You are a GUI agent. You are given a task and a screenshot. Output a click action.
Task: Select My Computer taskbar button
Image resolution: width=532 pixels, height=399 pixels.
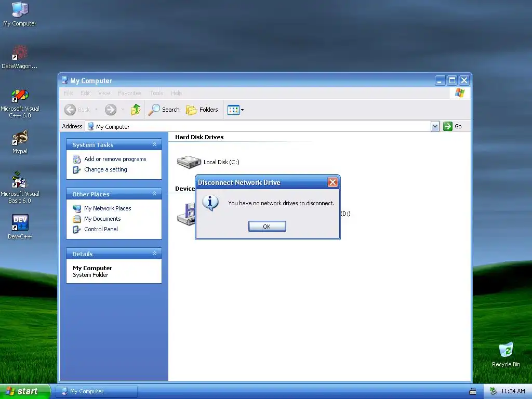97,391
